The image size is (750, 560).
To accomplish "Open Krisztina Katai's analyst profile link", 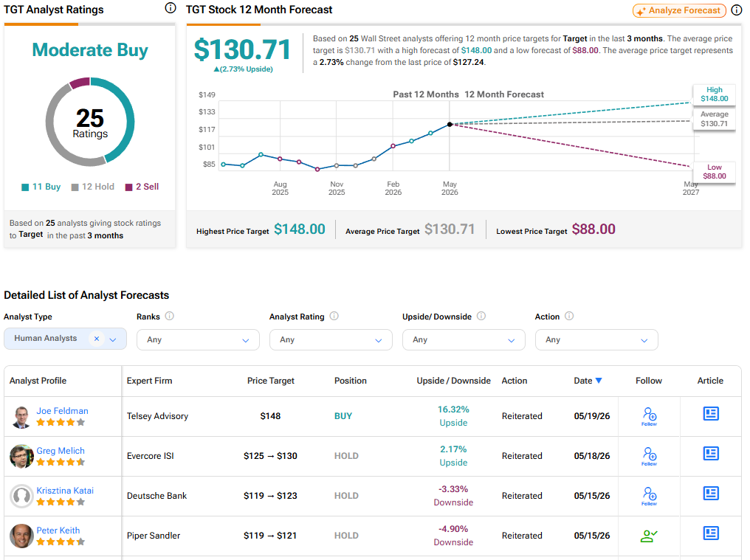I will [65, 491].
